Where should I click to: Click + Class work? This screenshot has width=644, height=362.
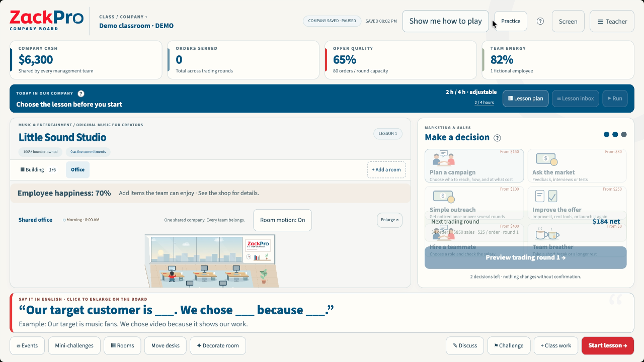pos(556,345)
